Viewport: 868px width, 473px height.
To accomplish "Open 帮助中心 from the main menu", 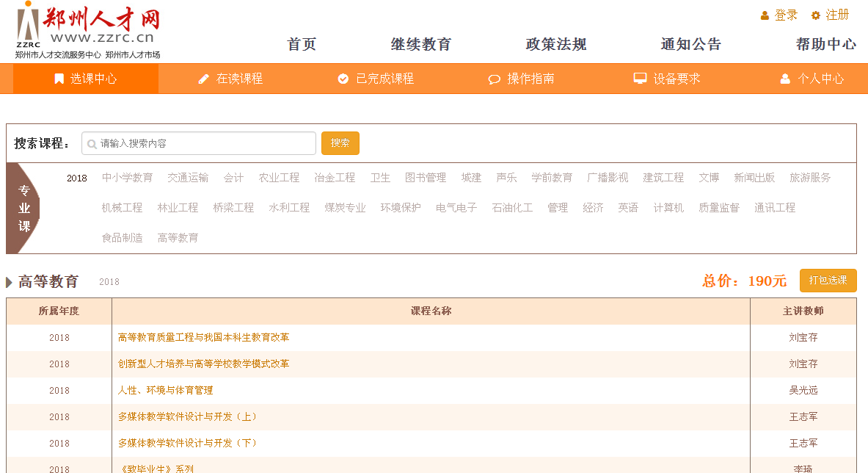I will point(825,44).
